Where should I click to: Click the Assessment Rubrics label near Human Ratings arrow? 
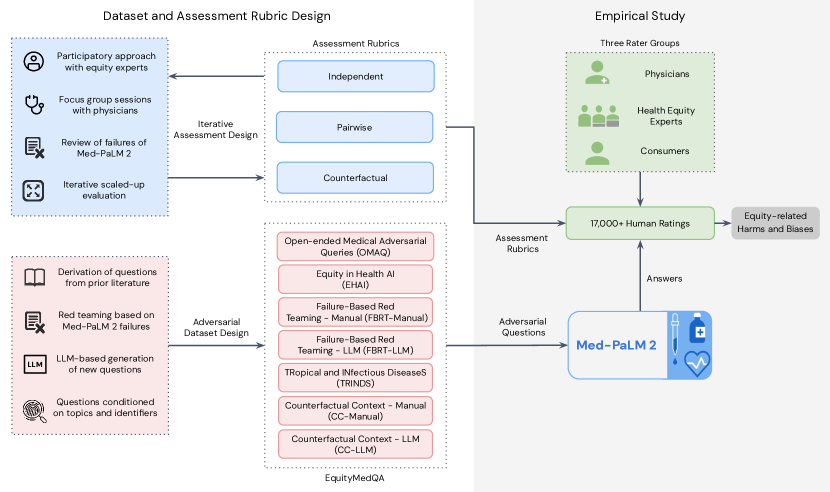tap(522, 243)
